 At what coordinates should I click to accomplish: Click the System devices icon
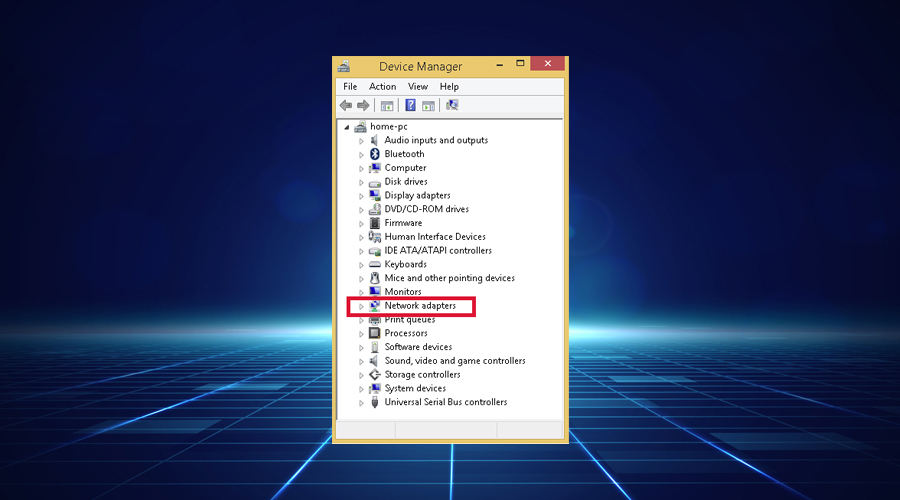click(x=374, y=388)
